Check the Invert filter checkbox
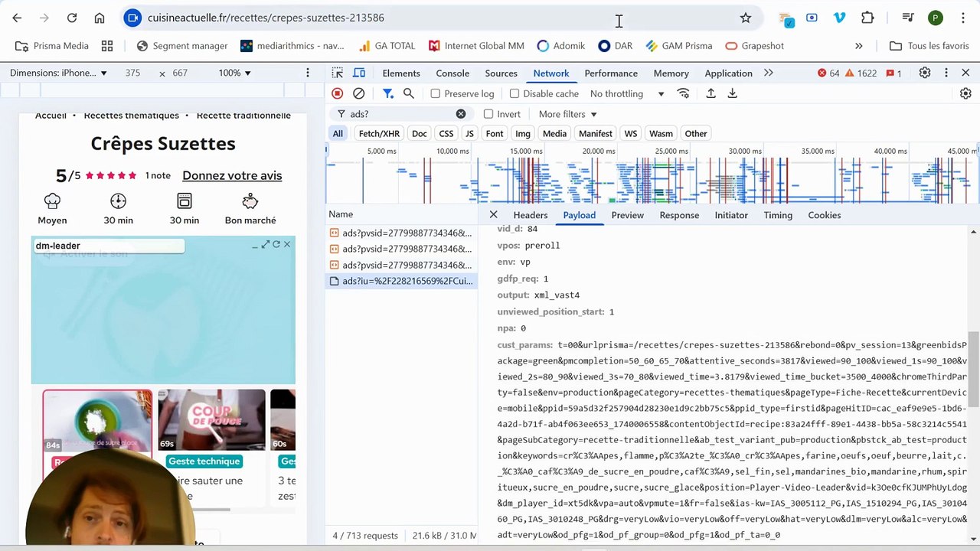Screen dimensions: 980x551 pyautogui.click(x=488, y=114)
